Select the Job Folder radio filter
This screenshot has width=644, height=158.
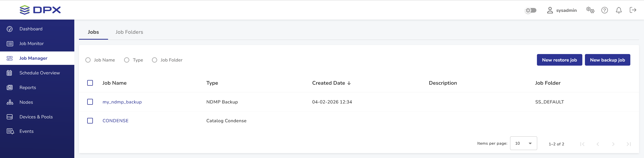(155, 60)
